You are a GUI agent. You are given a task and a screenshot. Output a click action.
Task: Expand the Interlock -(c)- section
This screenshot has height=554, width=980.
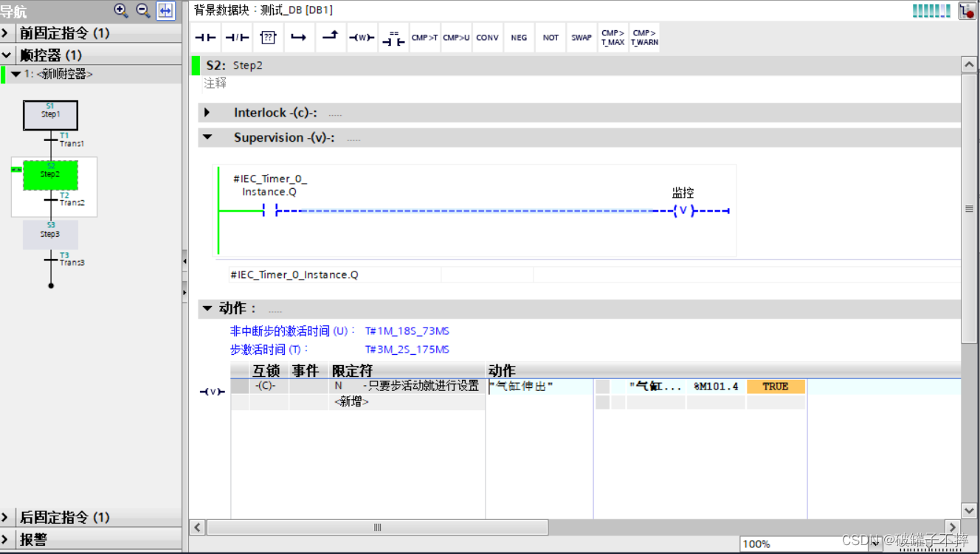(x=207, y=113)
